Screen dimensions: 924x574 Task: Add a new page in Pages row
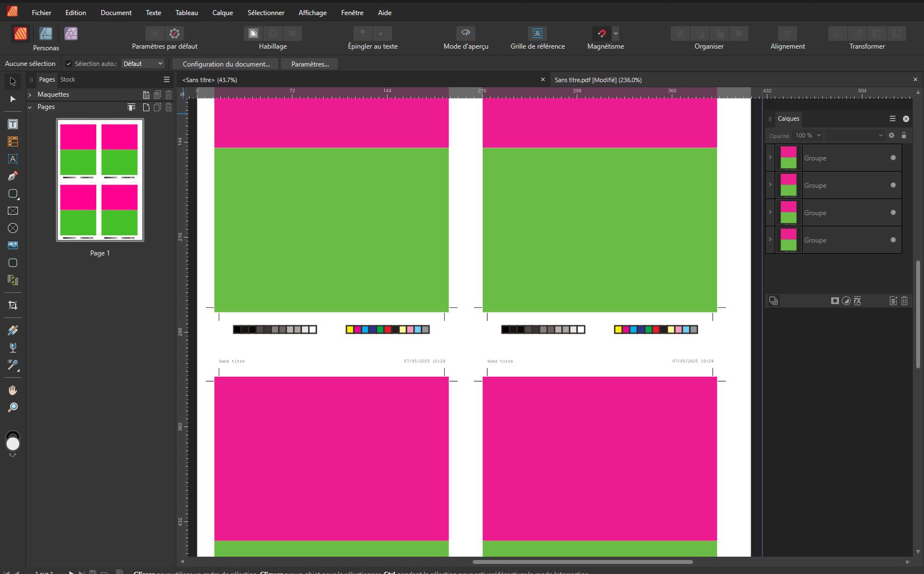[x=146, y=107]
